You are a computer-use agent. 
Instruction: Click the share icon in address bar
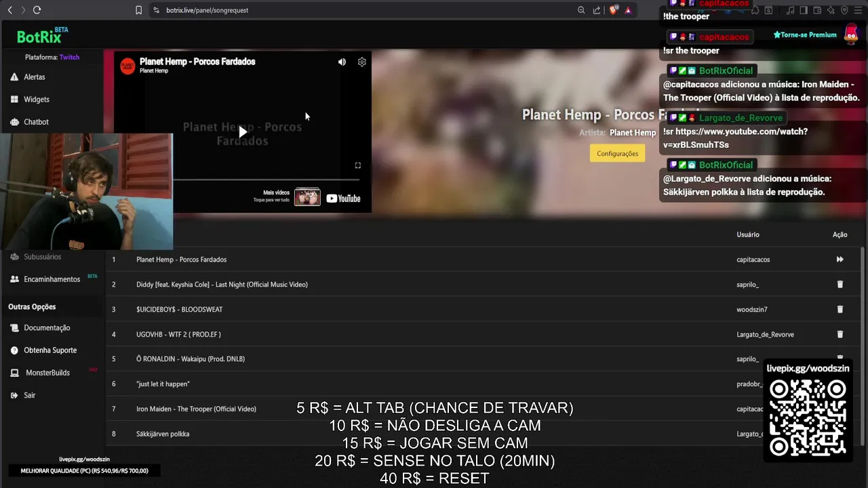tap(597, 10)
